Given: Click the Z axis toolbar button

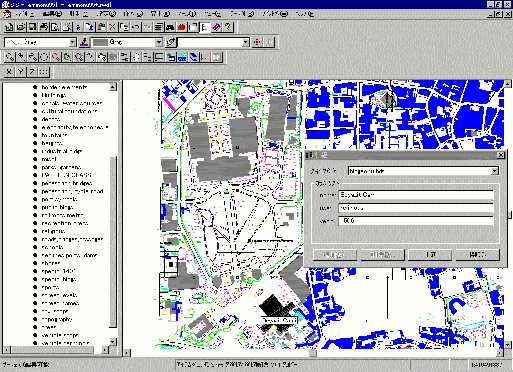Looking at the screenshot, I should [32, 72].
